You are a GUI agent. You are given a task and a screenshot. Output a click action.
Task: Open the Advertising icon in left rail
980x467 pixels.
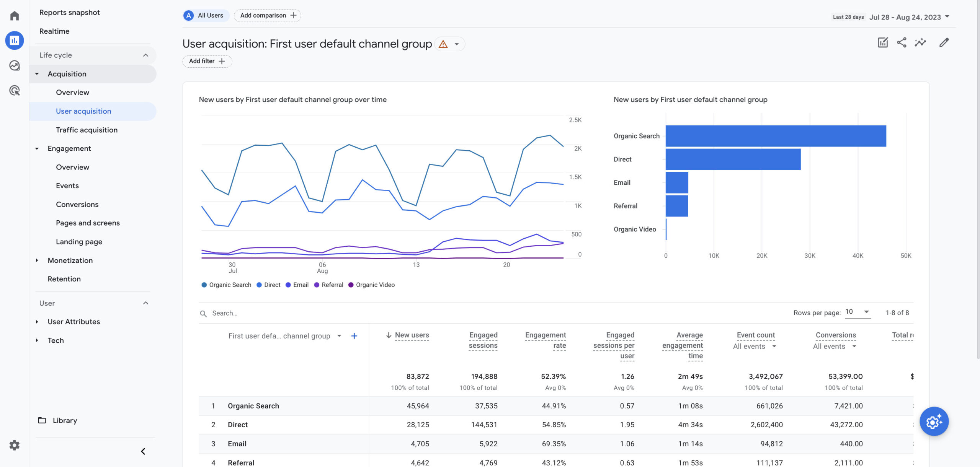coord(15,91)
